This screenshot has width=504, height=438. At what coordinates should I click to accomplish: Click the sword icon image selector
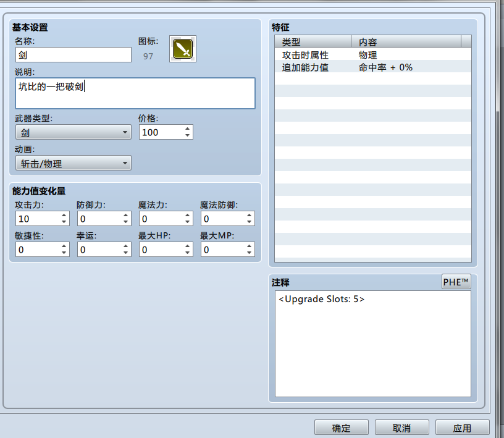pos(183,49)
